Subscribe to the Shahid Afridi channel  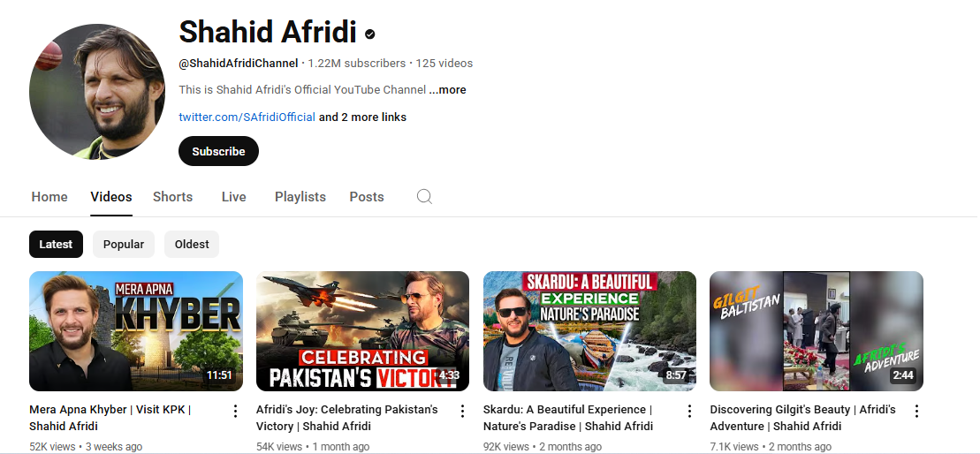(x=218, y=151)
